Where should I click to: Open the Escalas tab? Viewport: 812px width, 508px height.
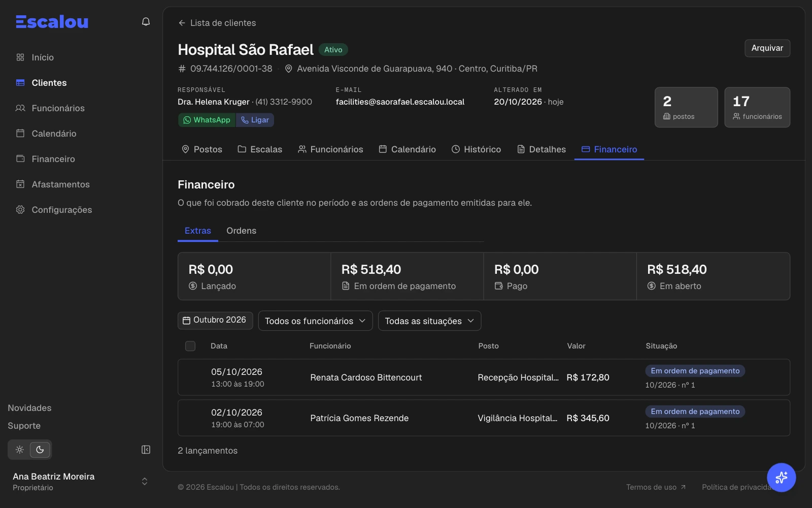pos(260,149)
